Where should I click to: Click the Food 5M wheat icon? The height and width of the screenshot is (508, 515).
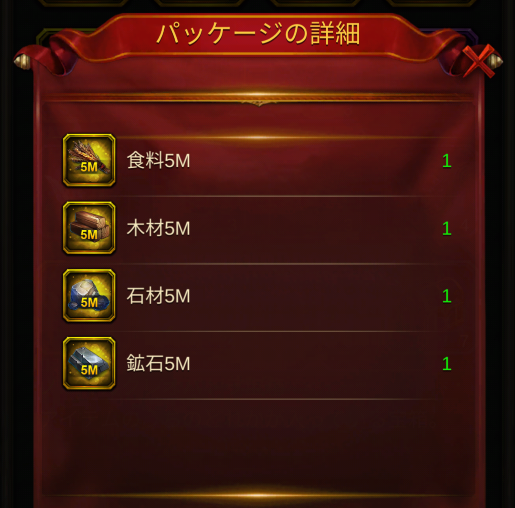(89, 160)
